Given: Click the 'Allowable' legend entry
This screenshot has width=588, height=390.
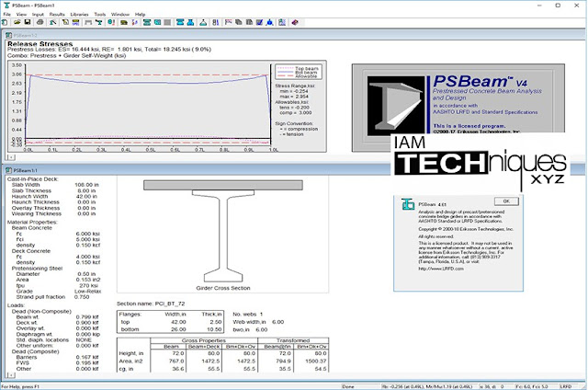Looking at the screenshot, I should (298, 76).
